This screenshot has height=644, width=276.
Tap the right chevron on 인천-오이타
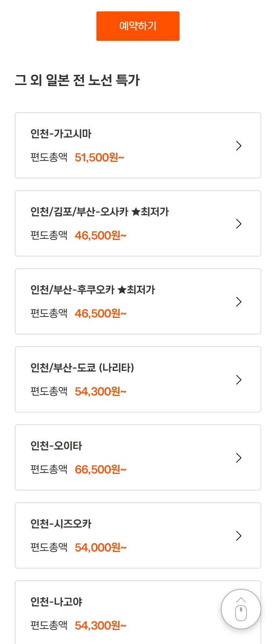(x=239, y=458)
